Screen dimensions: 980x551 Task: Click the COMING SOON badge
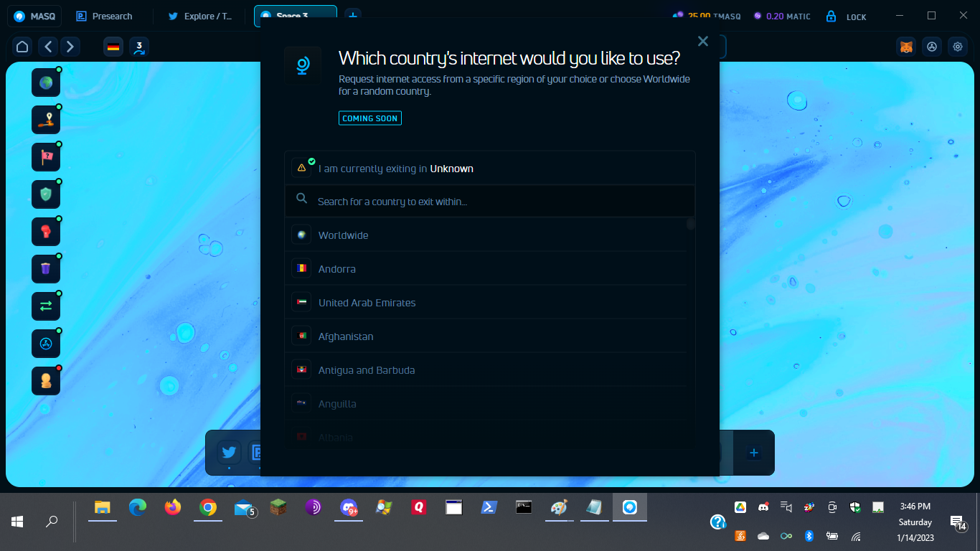pyautogui.click(x=370, y=118)
